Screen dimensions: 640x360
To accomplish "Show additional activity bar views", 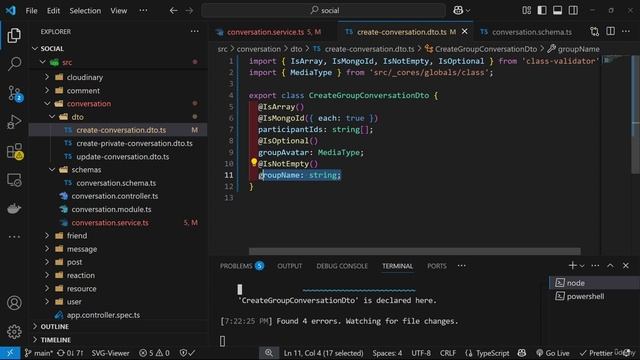I will [x=14, y=237].
